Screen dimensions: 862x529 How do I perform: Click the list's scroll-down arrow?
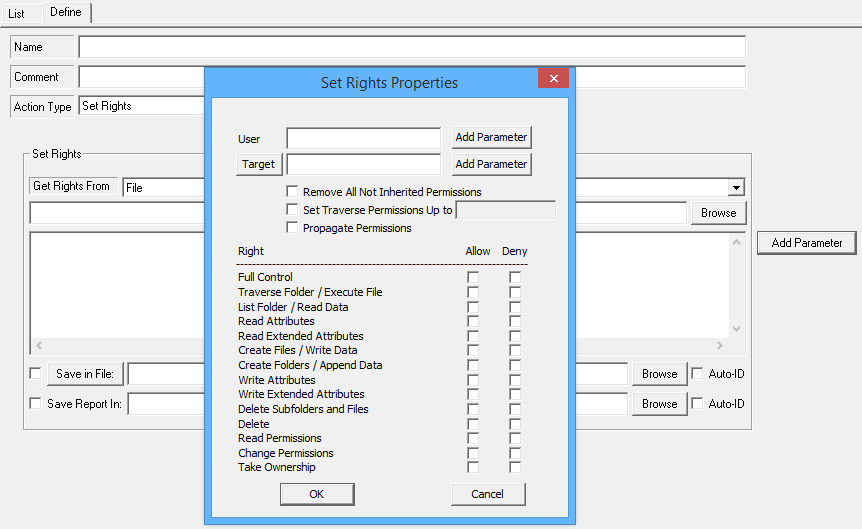click(737, 329)
